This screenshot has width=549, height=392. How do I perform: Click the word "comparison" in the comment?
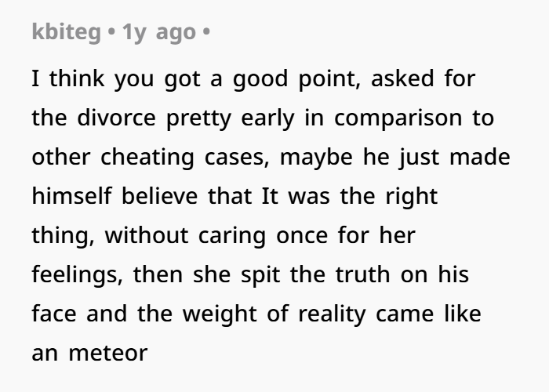tap(398, 119)
